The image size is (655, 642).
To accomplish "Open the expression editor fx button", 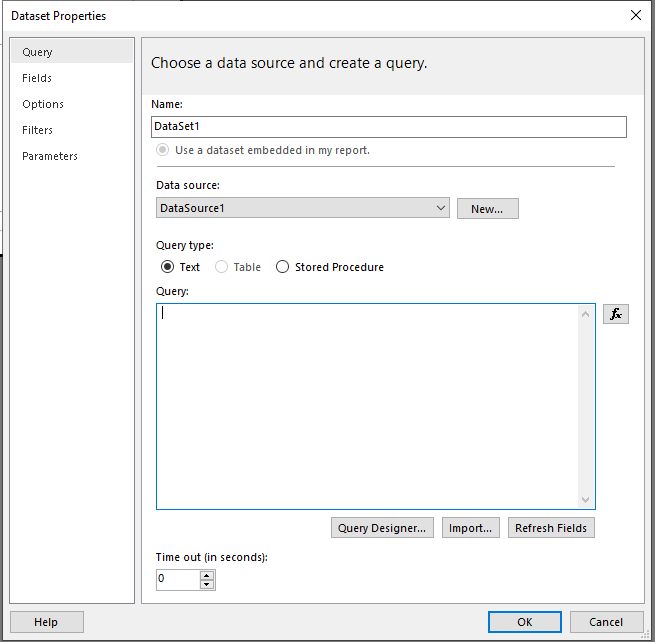I will [615, 314].
